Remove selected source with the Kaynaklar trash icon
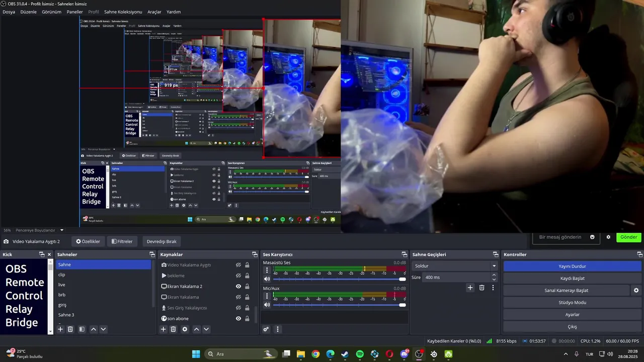The height and width of the screenshot is (362, 644). (x=173, y=329)
